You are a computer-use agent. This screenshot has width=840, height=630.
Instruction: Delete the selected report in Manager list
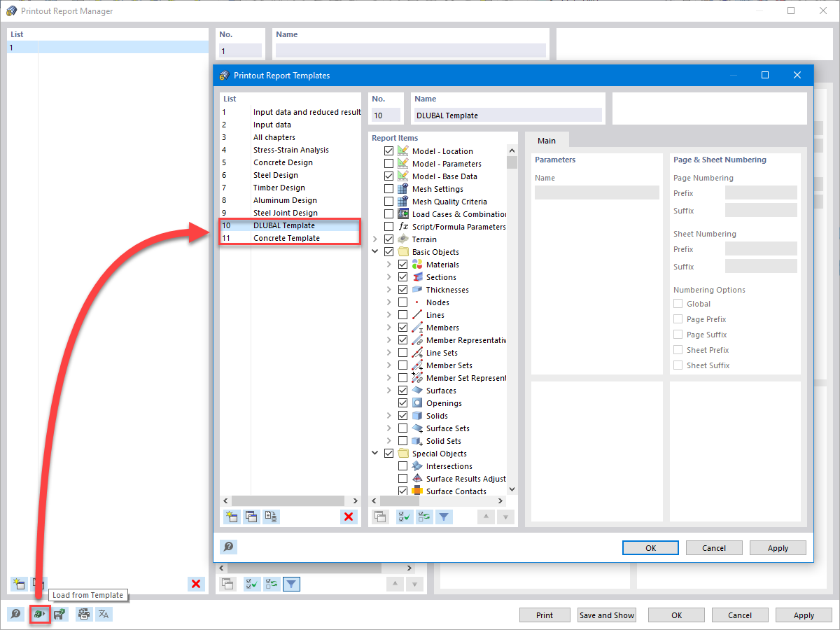coord(196,584)
